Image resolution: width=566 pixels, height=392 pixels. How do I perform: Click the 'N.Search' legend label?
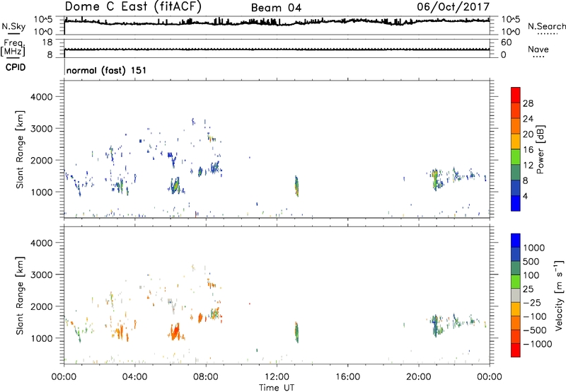pyautogui.click(x=547, y=26)
